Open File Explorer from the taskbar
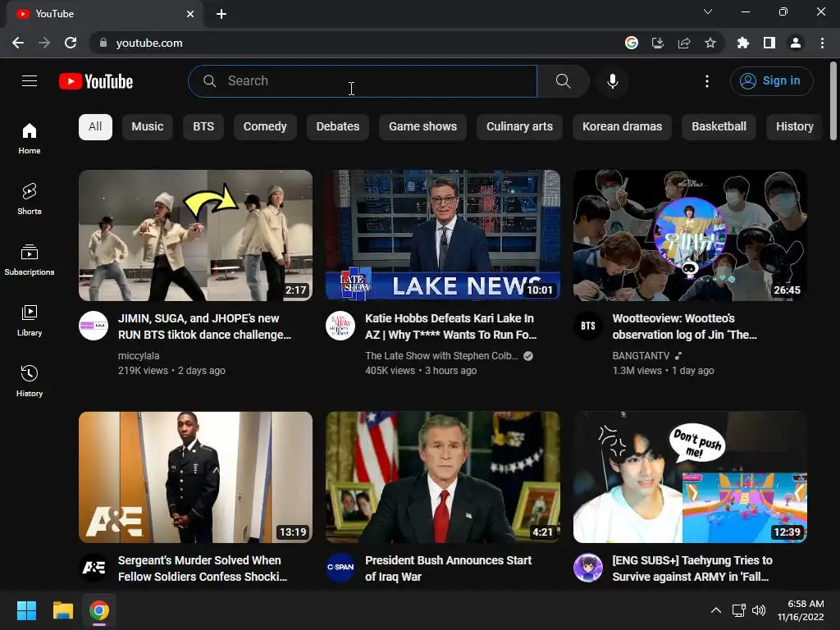840x630 pixels. pyautogui.click(x=62, y=610)
